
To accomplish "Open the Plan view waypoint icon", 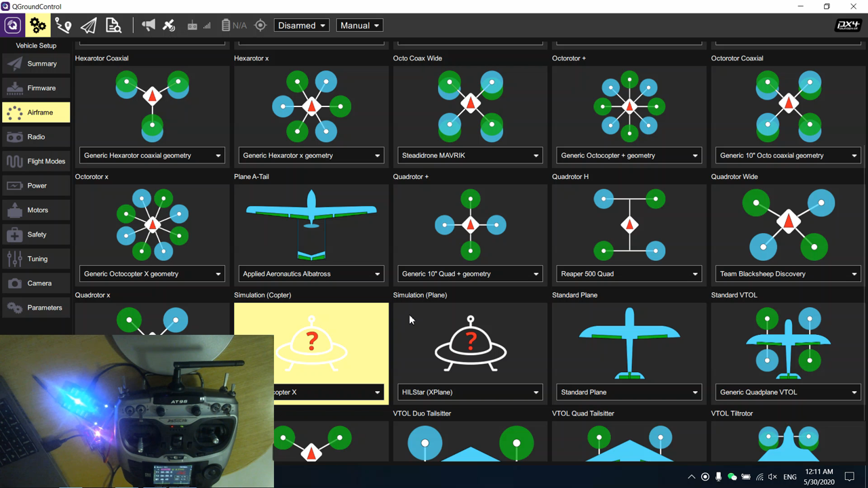I will pyautogui.click(x=63, y=26).
